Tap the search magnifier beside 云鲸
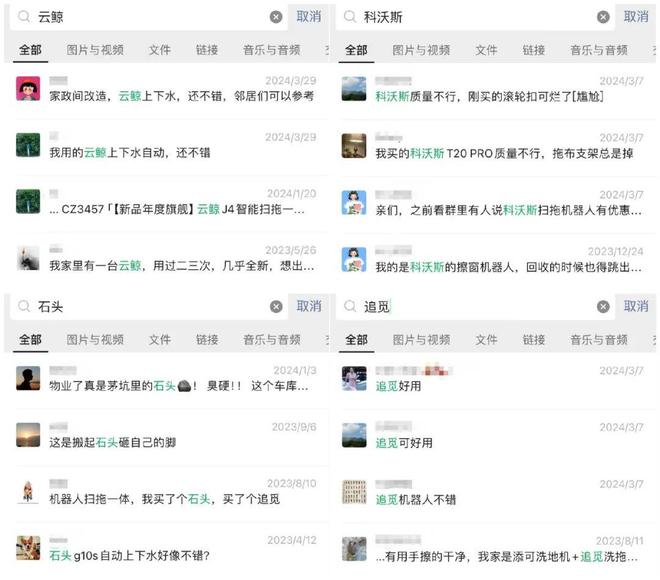The height and width of the screenshot is (580, 660). coord(24,17)
